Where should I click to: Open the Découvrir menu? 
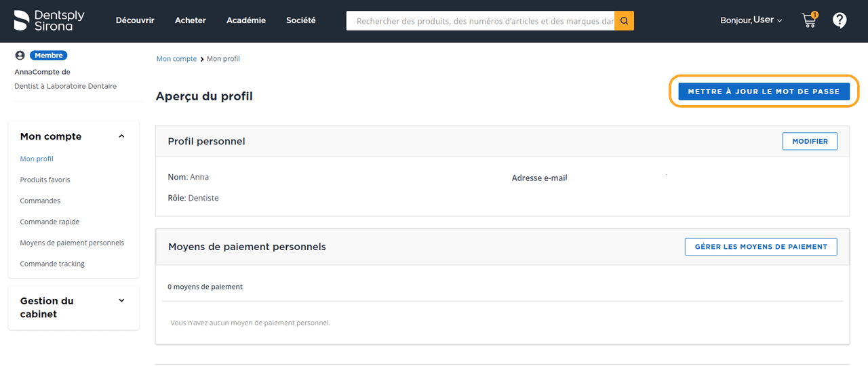[135, 20]
